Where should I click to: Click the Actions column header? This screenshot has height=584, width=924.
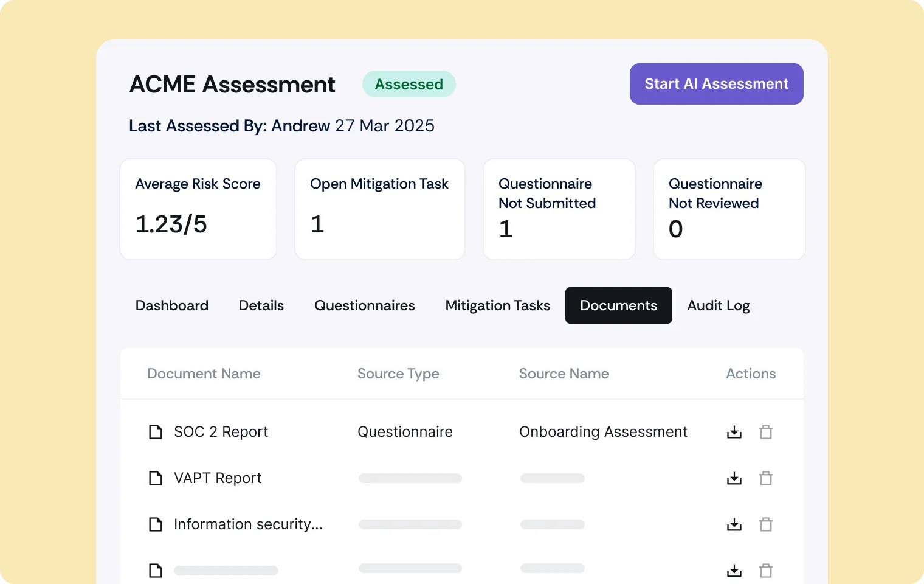pos(751,374)
